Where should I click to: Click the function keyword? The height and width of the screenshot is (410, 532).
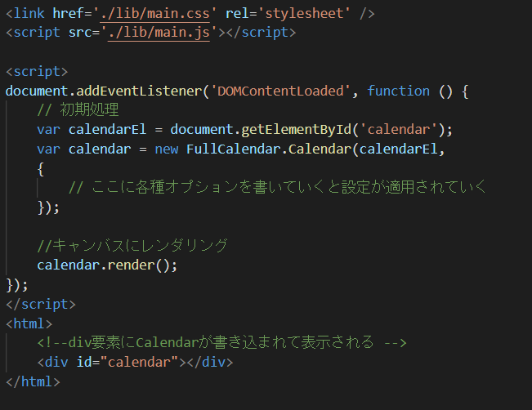398,91
